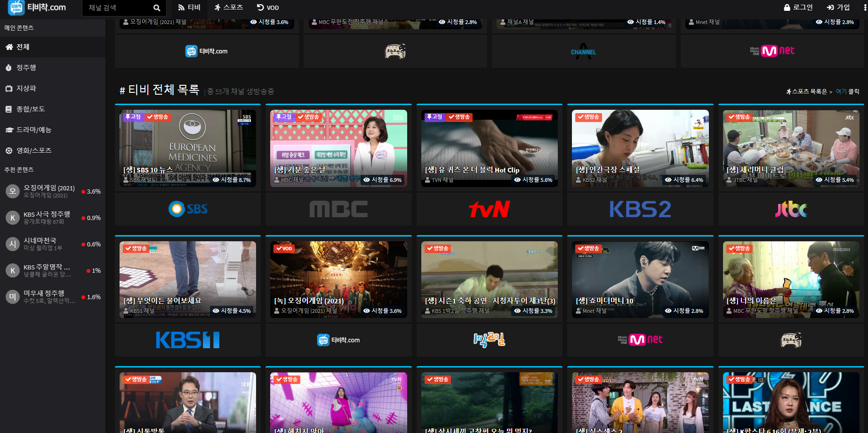868x433 pixels.
Task: Click 생방송 badge on KBS2 card
Action: [x=588, y=117]
